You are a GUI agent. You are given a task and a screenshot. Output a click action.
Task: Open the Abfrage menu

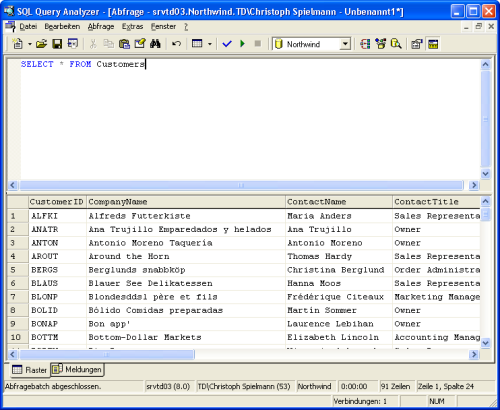[101, 27]
